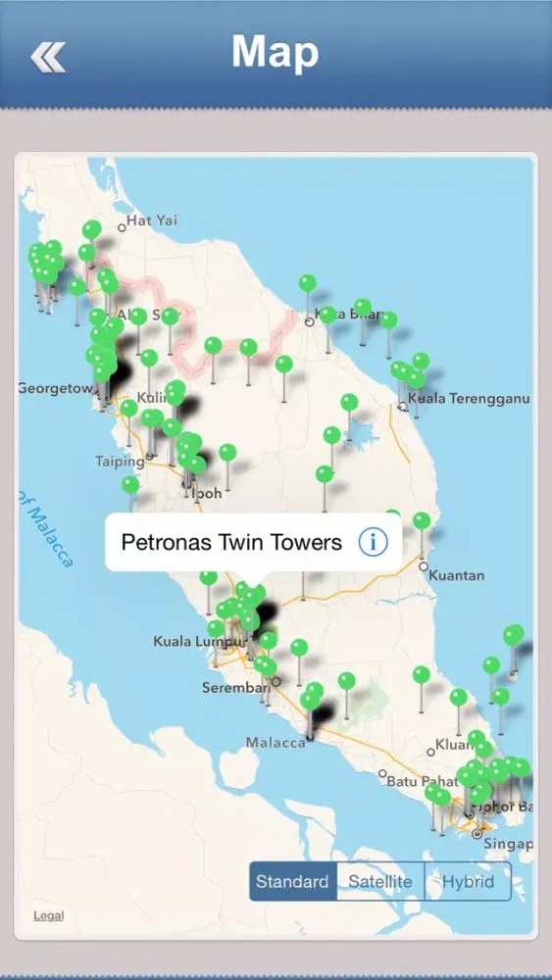Tap the green pin left of Hat Yai
Viewport: 552px width, 980px height.
pos(91,230)
